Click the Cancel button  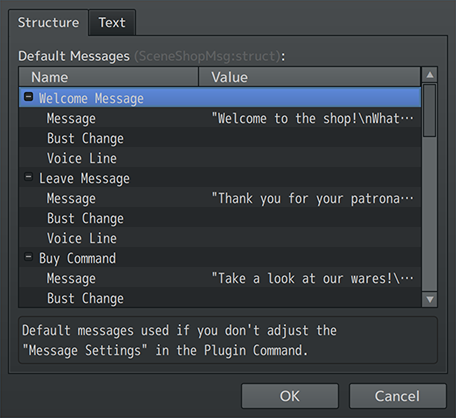(x=397, y=396)
